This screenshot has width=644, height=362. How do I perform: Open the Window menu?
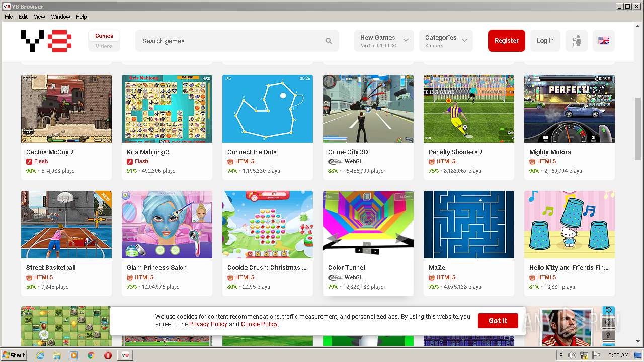tap(60, 17)
